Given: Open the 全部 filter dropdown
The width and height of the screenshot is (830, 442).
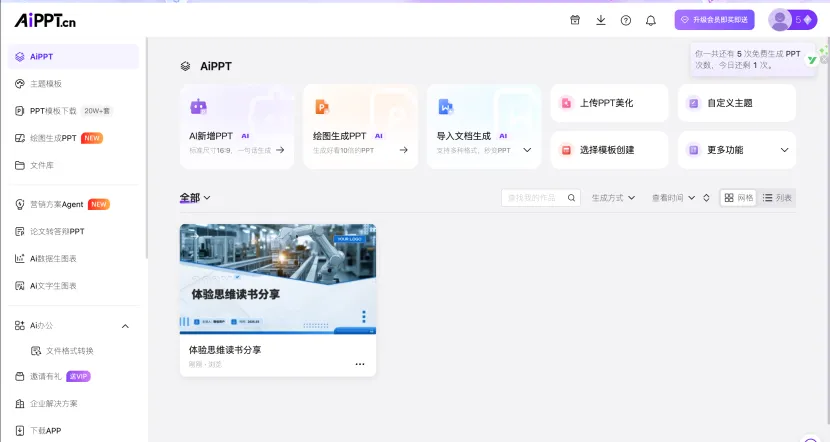Looking at the screenshot, I should coord(195,198).
